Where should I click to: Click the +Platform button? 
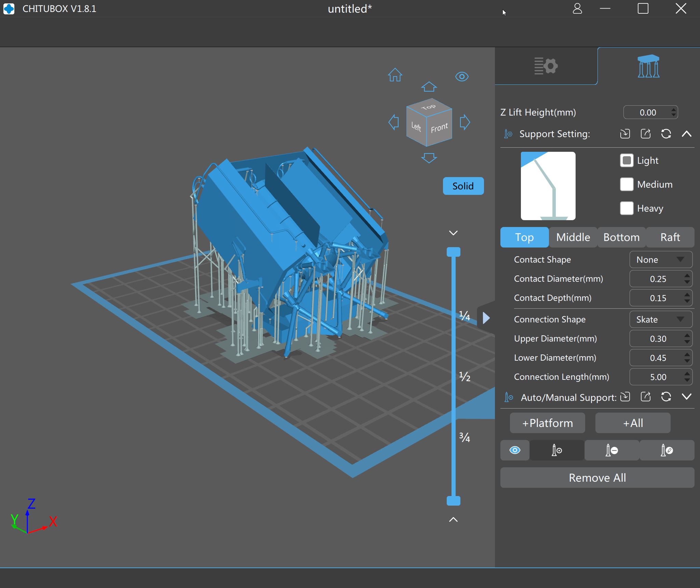pyautogui.click(x=547, y=423)
